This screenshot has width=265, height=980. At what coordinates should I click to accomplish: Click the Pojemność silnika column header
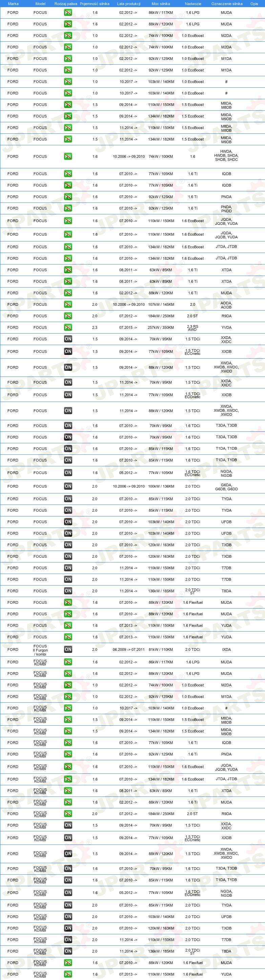(x=95, y=4)
